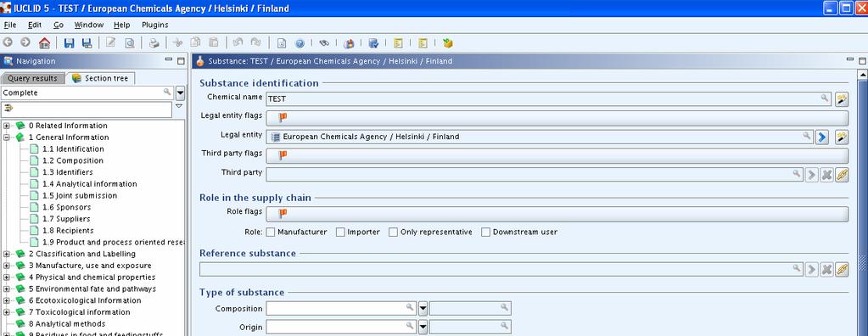Go back with the toolbar Back arrow
This screenshot has width=868, height=336.
(x=8, y=42)
